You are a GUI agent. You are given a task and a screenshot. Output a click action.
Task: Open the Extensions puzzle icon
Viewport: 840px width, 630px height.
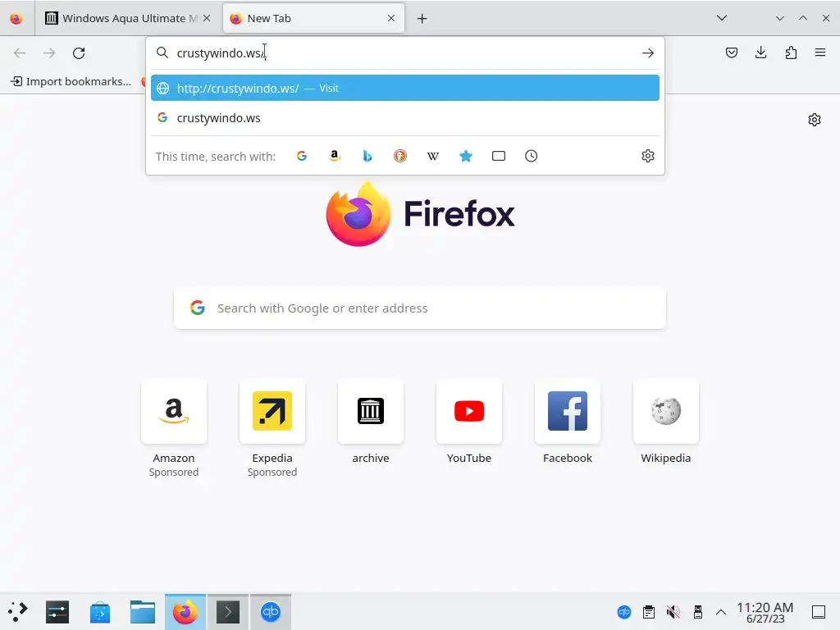pos(791,52)
